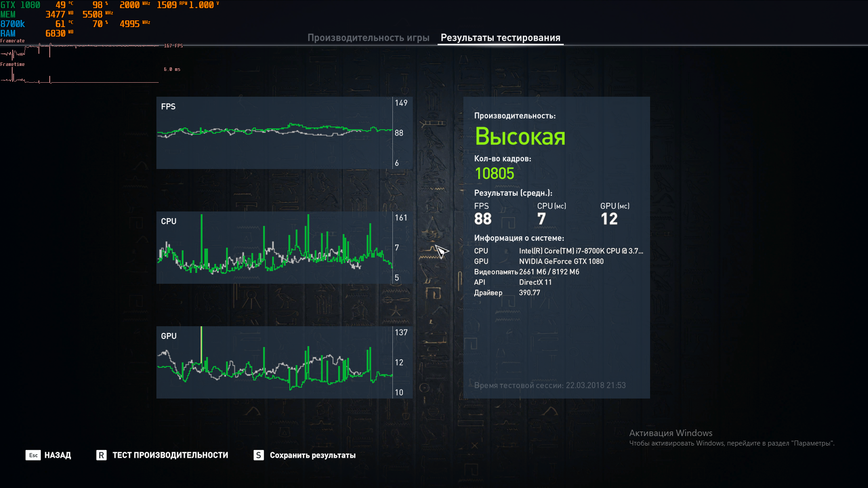The width and height of the screenshot is (868, 488).
Task: Switch to Производительность игры tab
Action: click(x=368, y=38)
